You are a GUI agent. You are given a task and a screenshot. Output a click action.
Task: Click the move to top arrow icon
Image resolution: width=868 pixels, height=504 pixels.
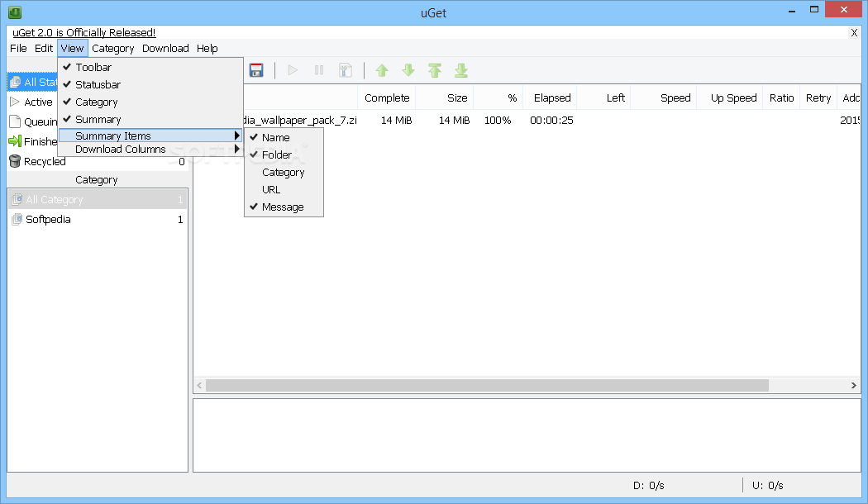435,70
